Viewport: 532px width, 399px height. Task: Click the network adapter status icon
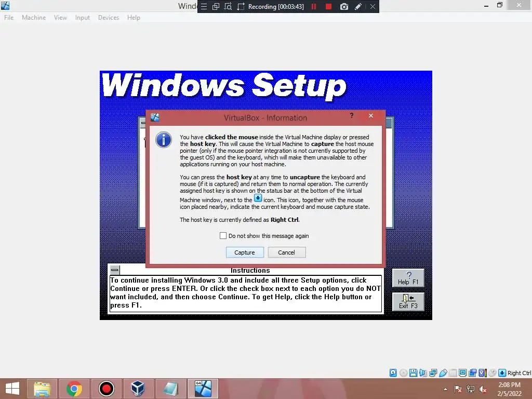tap(433, 373)
